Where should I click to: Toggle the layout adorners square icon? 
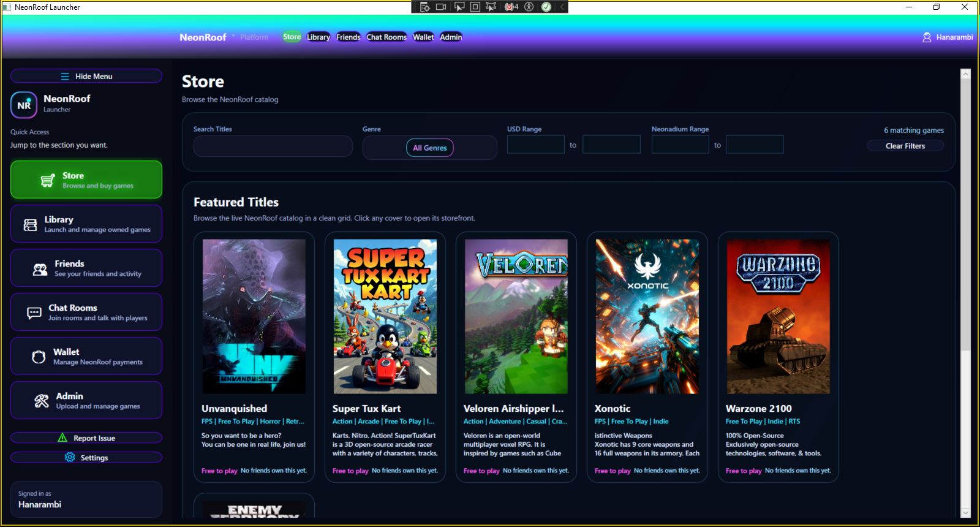click(x=475, y=7)
